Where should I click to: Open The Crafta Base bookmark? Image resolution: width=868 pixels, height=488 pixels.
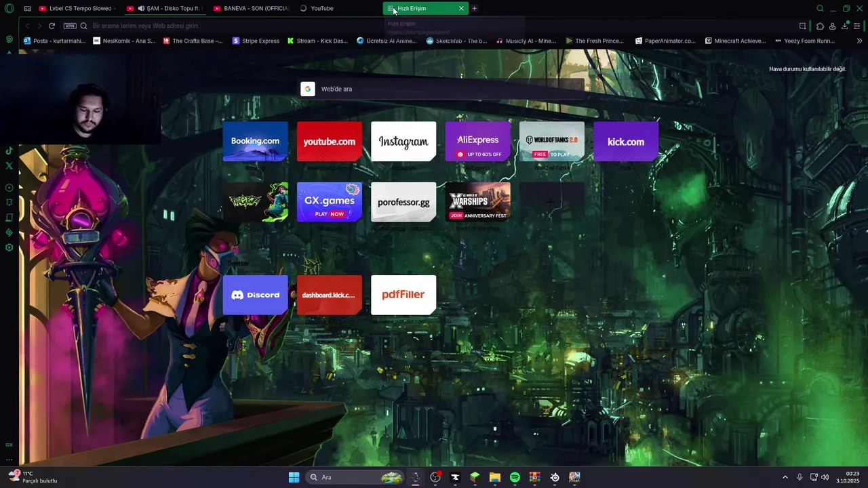click(x=193, y=41)
